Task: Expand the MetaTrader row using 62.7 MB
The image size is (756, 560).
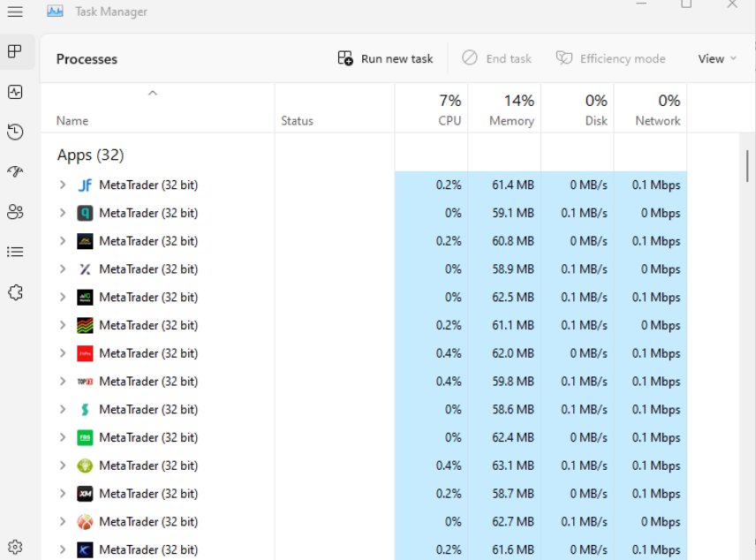Action: coord(63,521)
